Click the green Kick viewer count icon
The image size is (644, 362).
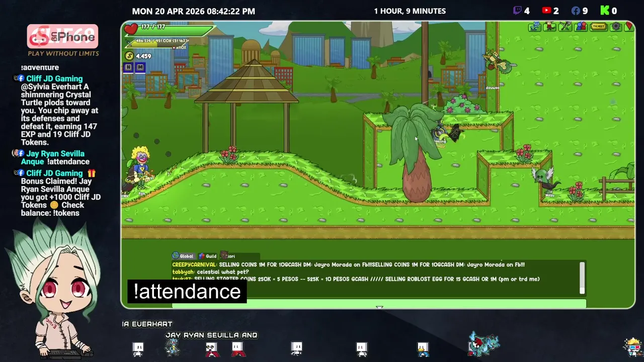[x=605, y=11]
